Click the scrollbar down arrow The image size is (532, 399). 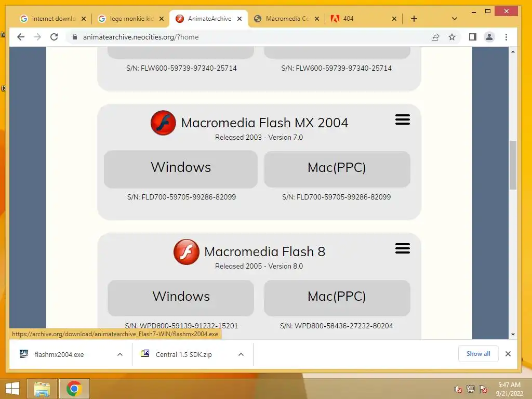pyautogui.click(x=513, y=335)
